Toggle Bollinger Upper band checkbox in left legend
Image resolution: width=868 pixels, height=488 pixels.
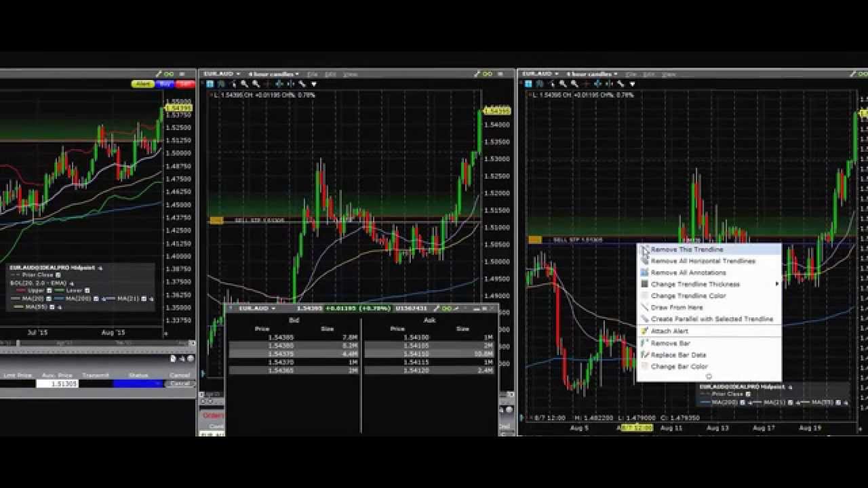pos(50,290)
